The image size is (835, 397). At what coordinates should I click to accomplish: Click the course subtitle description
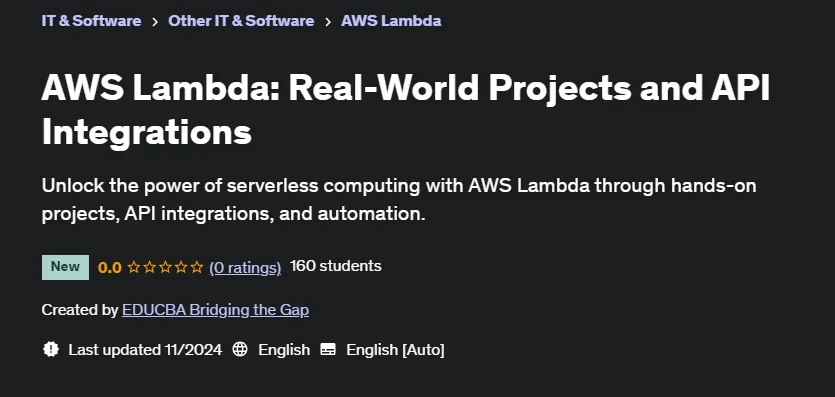pyautogui.click(x=399, y=200)
